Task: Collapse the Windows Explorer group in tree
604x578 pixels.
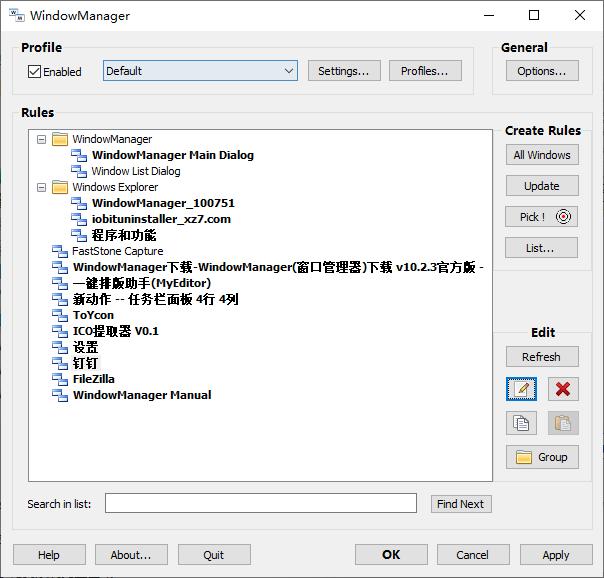Action: pyautogui.click(x=41, y=188)
